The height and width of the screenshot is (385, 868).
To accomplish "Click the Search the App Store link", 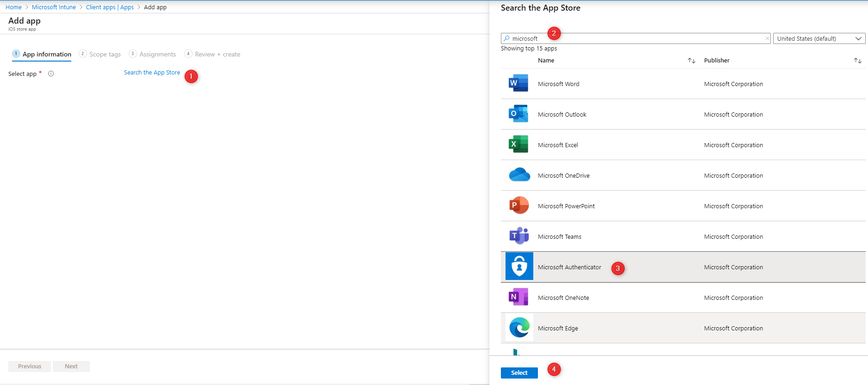I will pos(152,73).
